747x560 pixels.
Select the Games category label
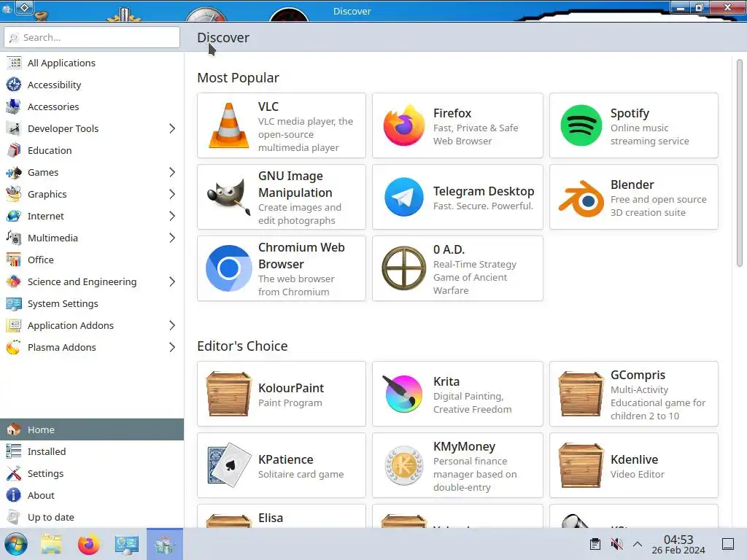tap(43, 172)
